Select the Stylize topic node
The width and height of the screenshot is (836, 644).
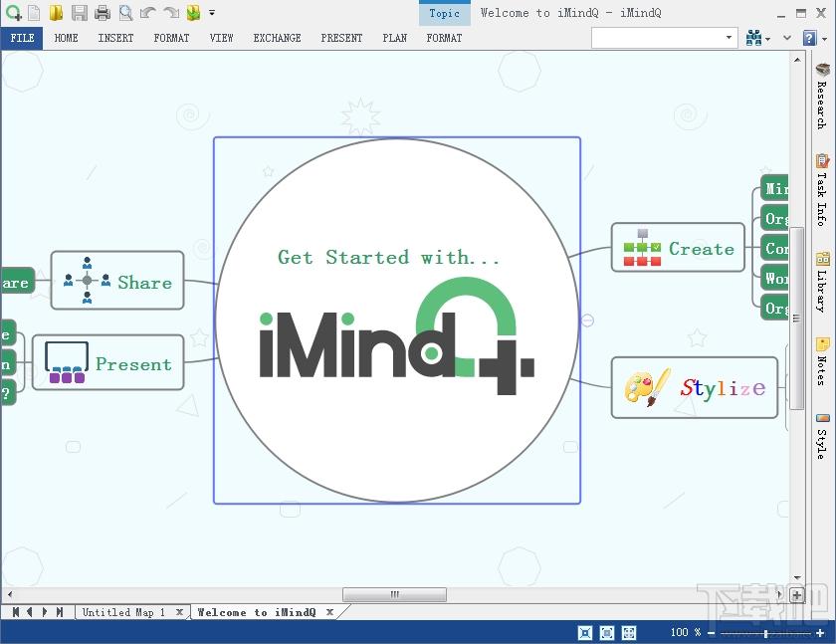click(695, 387)
